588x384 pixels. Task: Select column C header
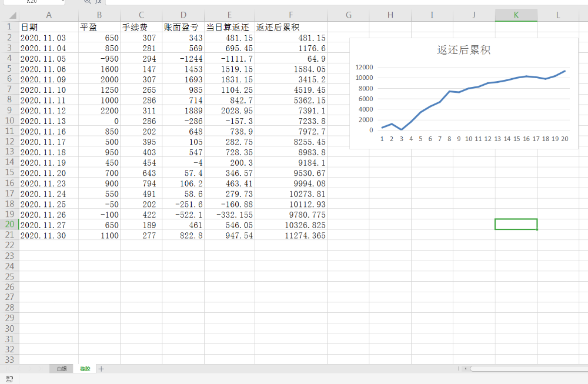click(x=141, y=15)
